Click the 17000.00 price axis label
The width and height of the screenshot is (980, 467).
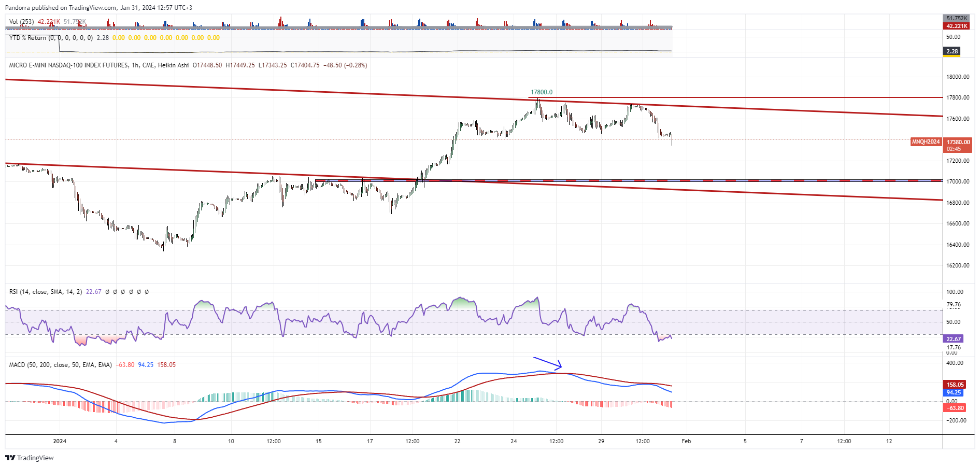[x=958, y=181]
